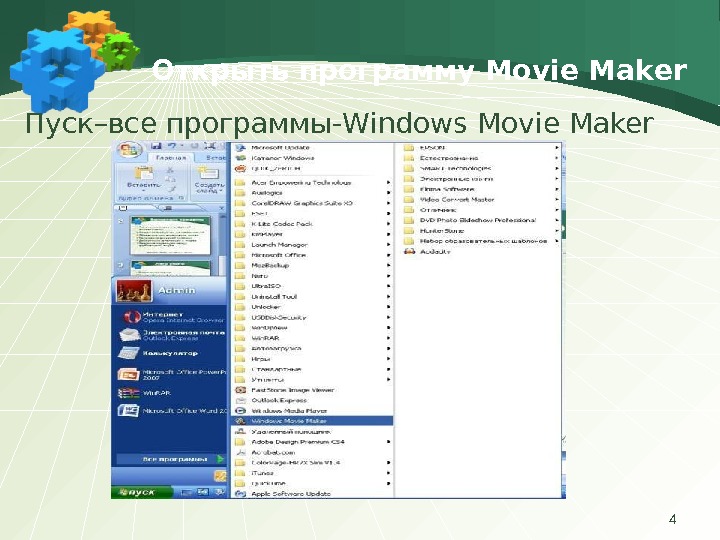
Task: Click the Admin user chess picture
Action: 134,291
